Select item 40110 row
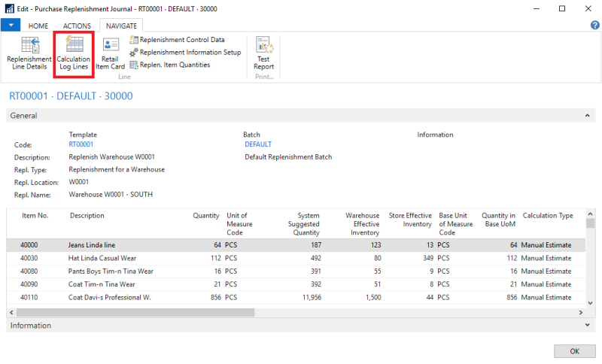 [x=296, y=297]
